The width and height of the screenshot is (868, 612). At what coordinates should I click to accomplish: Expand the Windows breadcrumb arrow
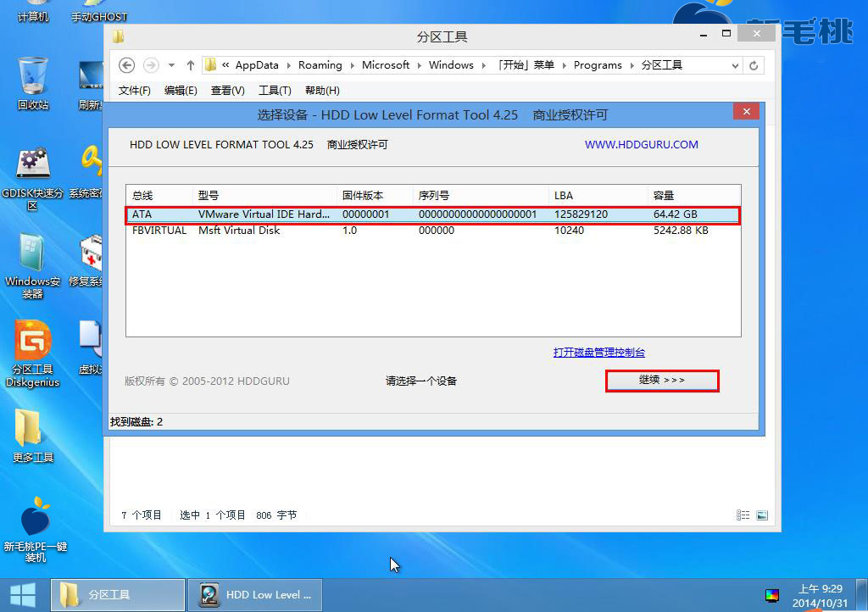coord(484,65)
